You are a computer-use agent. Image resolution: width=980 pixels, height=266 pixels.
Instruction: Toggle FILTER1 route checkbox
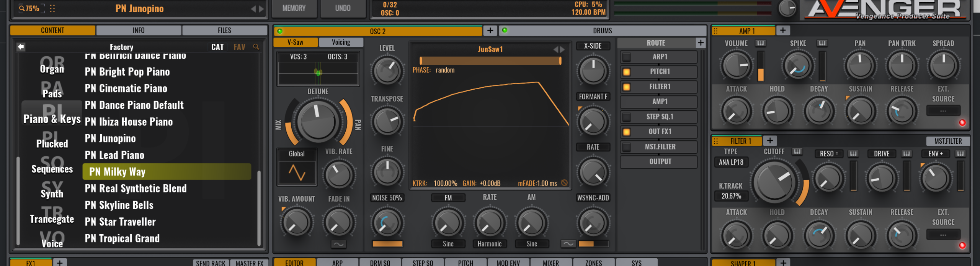coord(626,87)
